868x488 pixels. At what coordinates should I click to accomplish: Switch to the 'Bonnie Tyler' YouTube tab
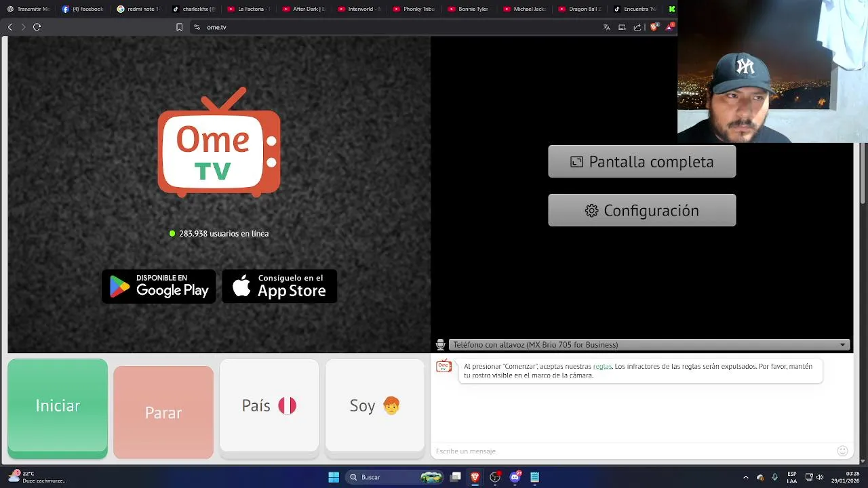pyautogui.click(x=469, y=9)
